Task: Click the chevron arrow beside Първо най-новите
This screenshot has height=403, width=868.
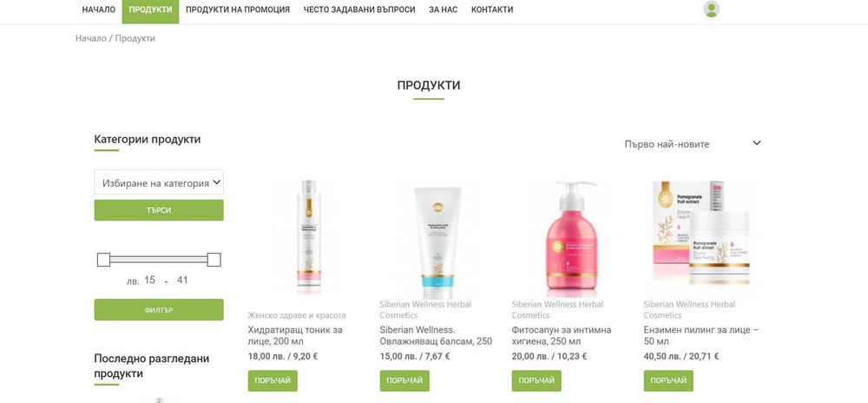Action: [x=757, y=143]
